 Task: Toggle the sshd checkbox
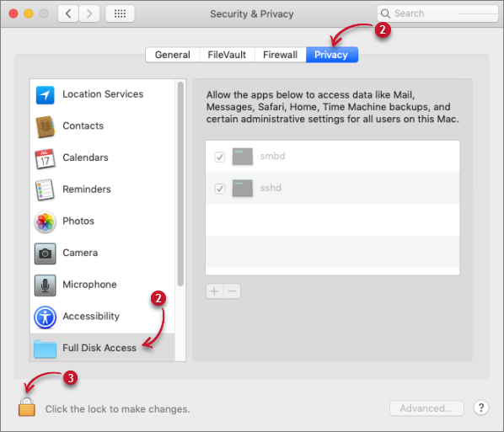click(x=220, y=189)
